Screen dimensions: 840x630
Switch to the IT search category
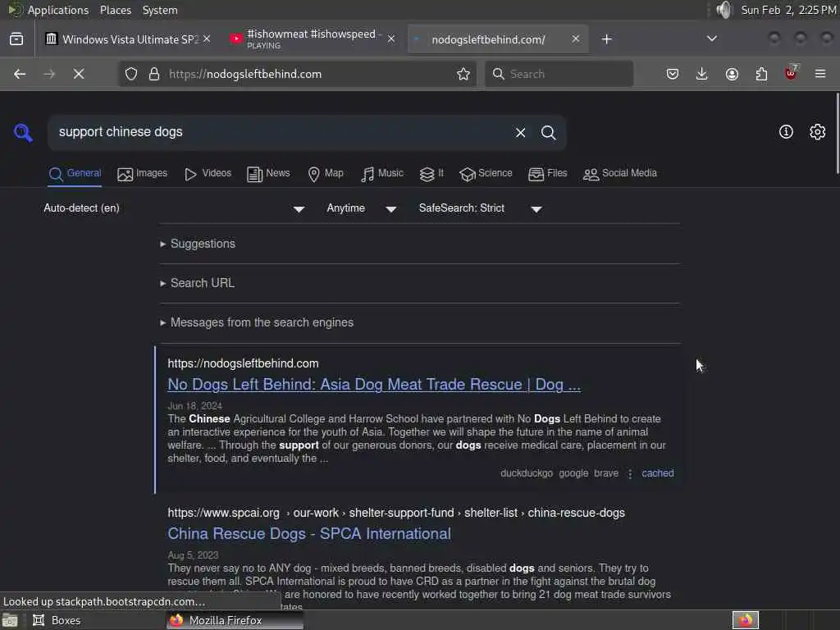point(431,174)
